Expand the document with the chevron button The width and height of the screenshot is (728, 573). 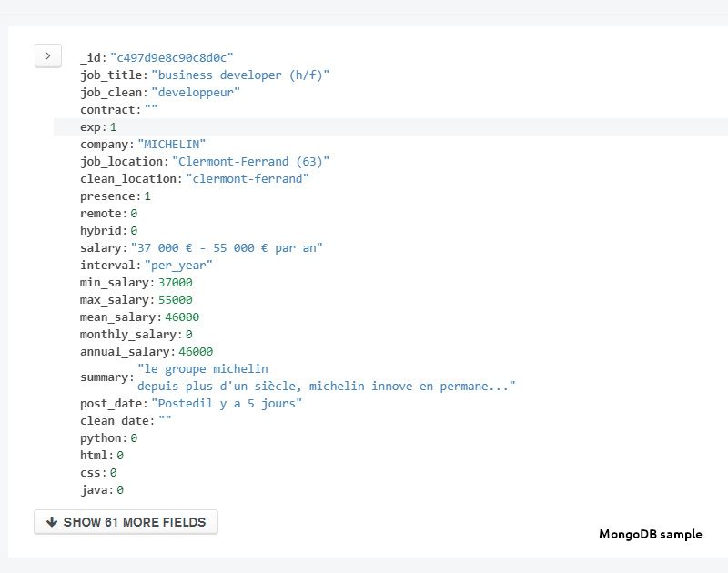[47, 55]
